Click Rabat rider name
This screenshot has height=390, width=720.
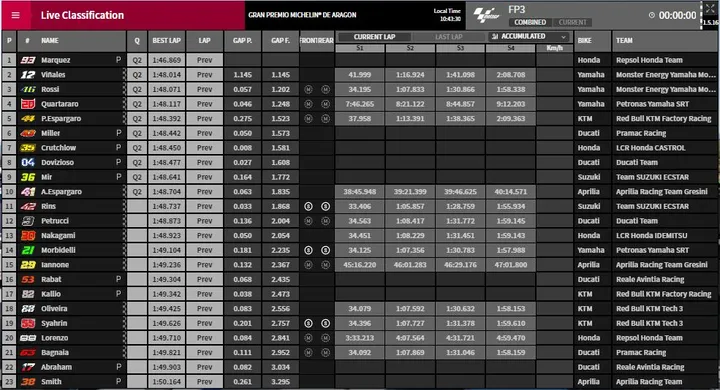51,279
